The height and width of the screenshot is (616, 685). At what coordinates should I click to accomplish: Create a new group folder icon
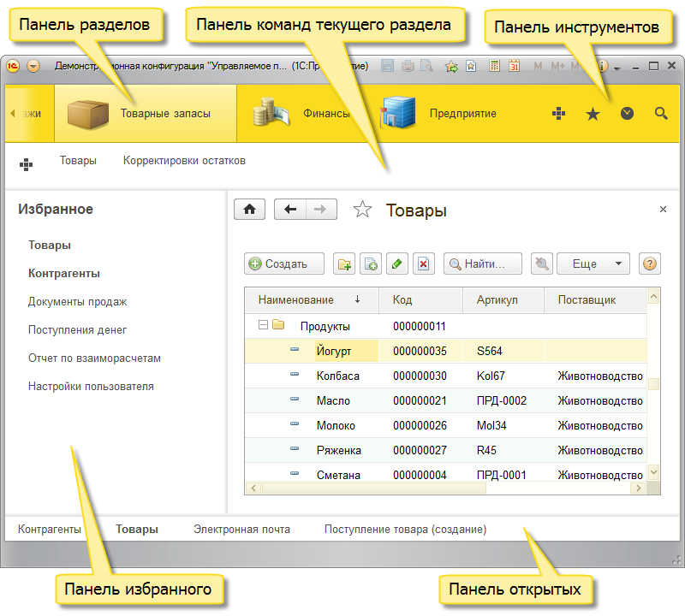344,264
